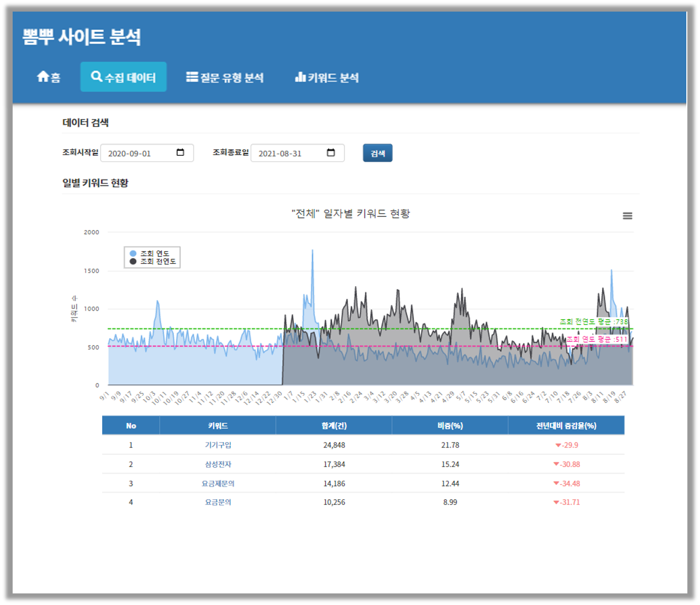The height and width of the screenshot is (605, 700).
Task: Go to 홈 tab
Action: 48,77
